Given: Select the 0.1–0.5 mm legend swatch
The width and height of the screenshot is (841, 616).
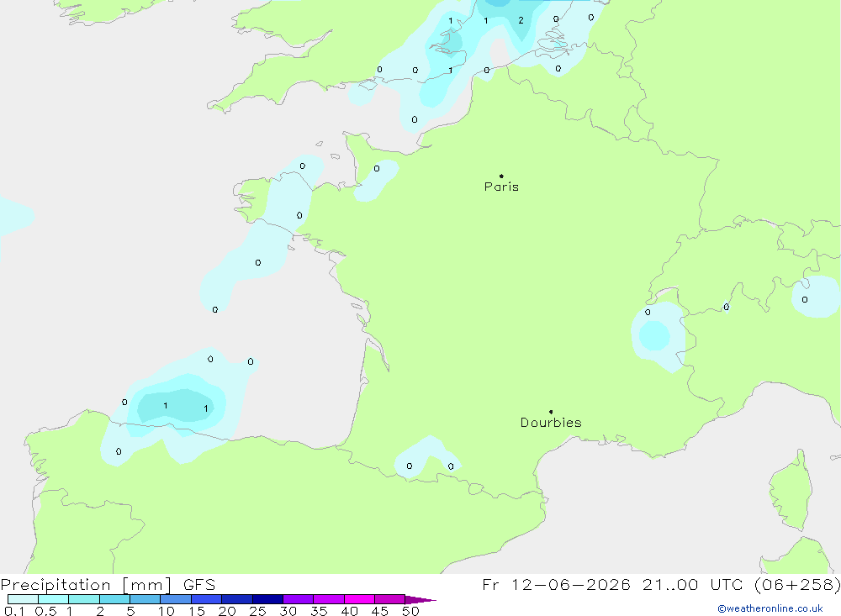Looking at the screenshot, I should point(23,599).
